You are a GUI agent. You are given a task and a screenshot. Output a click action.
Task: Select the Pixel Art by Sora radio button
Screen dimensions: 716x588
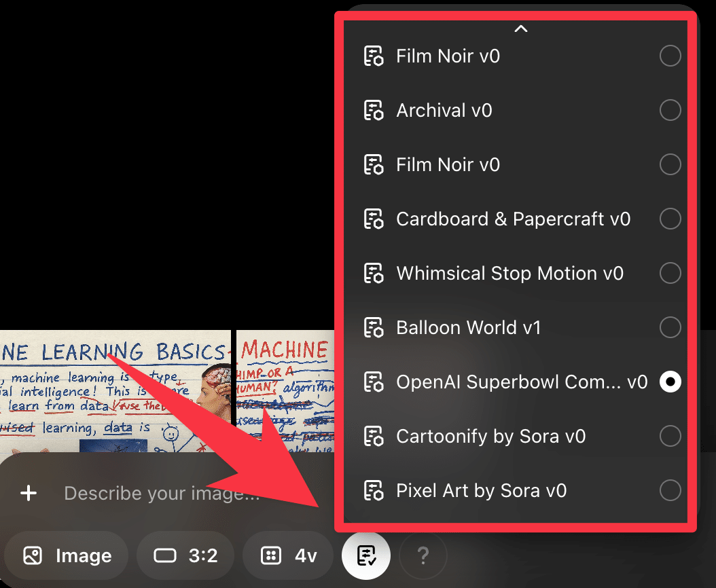pos(670,491)
